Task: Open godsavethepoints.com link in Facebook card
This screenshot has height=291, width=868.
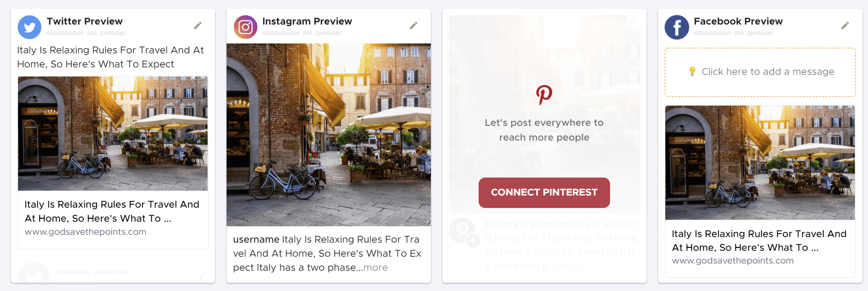Action: pyautogui.click(x=733, y=260)
